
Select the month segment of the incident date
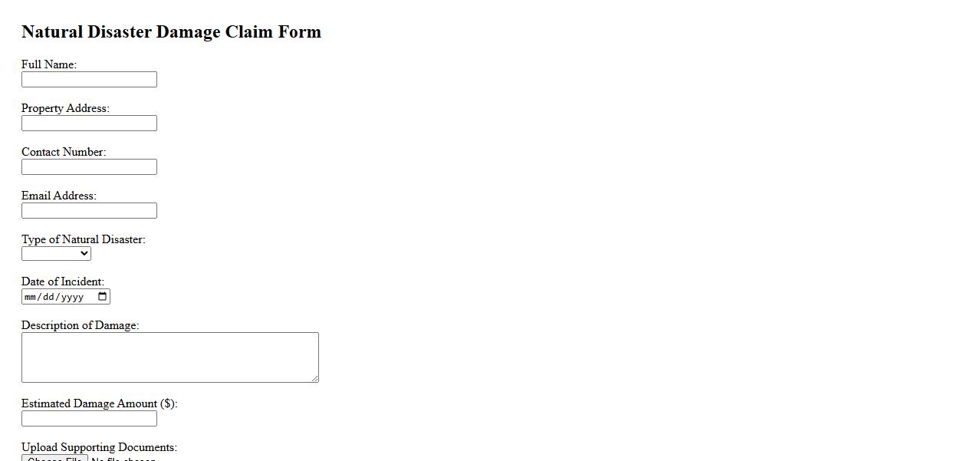pos(31,297)
